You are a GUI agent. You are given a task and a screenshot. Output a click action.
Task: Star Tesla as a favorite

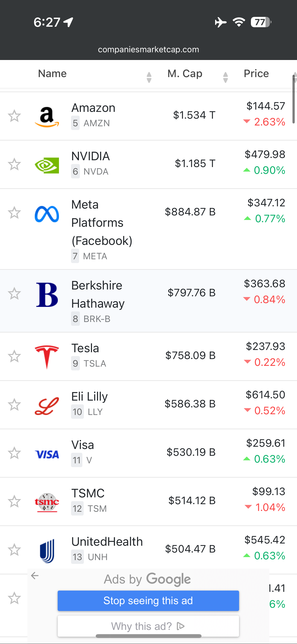[x=14, y=357]
